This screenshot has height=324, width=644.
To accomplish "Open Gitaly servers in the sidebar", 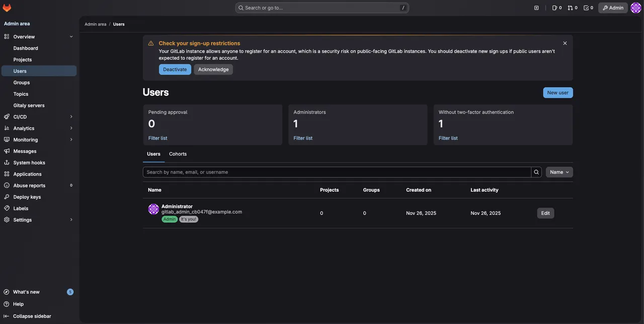I will click(39, 105).
